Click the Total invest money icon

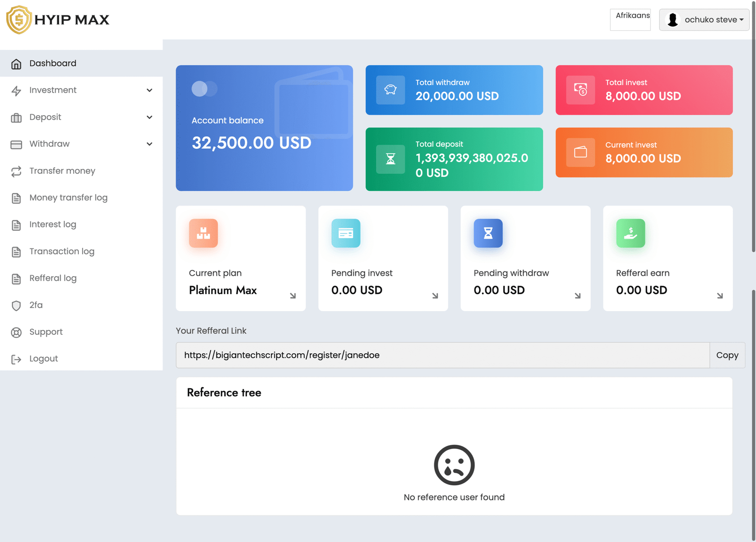point(580,90)
